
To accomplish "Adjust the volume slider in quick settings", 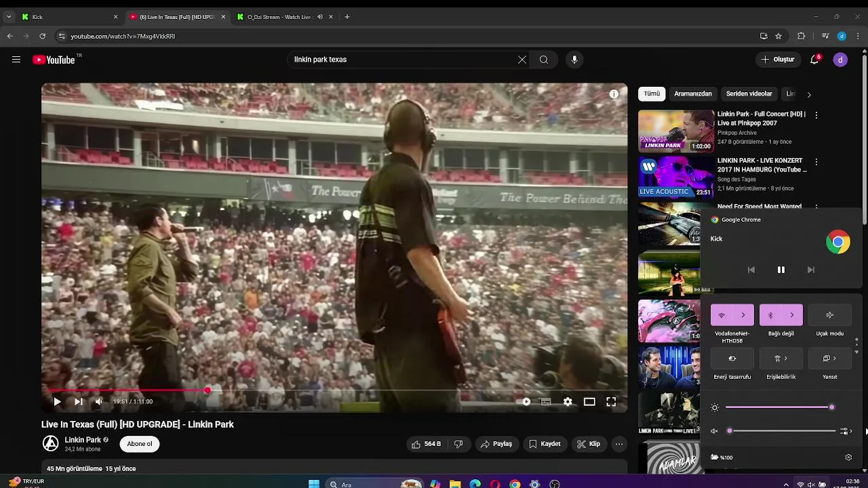I will point(783,431).
